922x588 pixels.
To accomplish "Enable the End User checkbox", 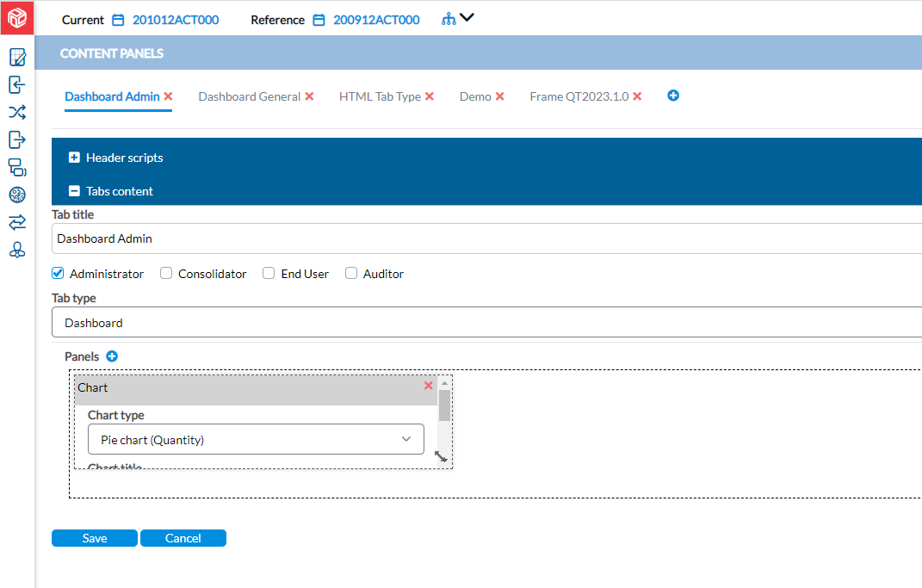I will point(269,273).
